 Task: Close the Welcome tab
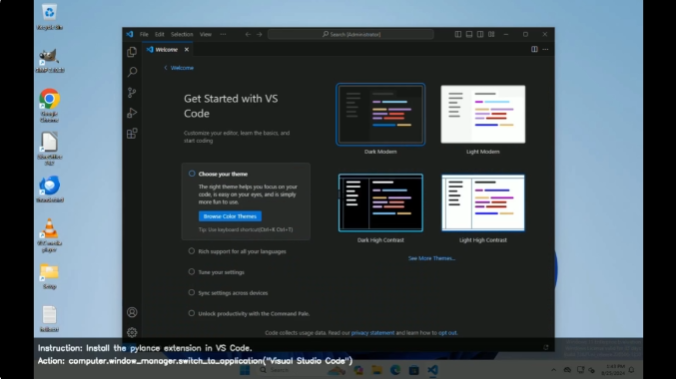coord(187,50)
